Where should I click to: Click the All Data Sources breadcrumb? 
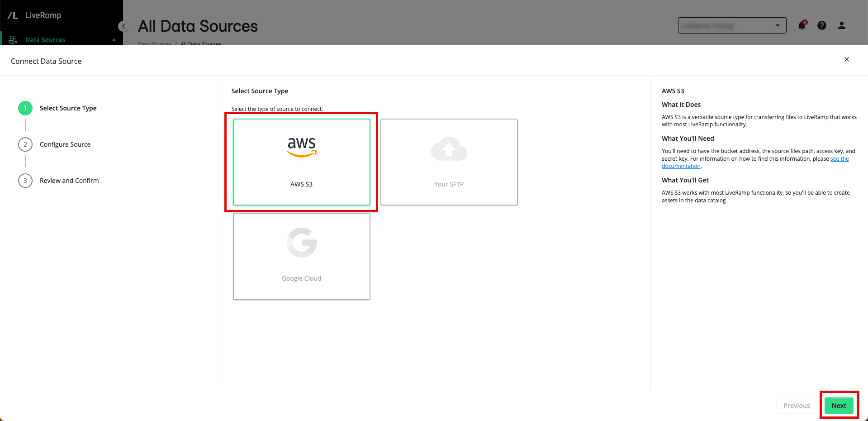click(201, 43)
